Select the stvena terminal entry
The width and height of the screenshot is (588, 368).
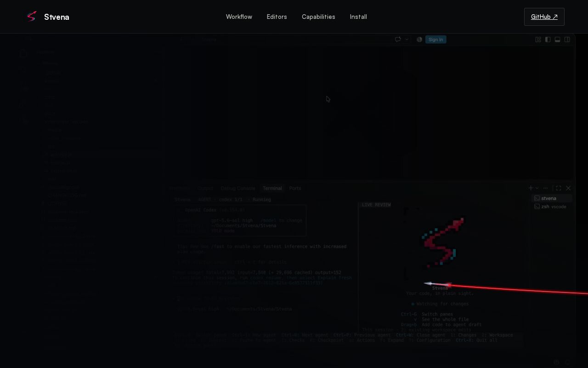[552, 198]
